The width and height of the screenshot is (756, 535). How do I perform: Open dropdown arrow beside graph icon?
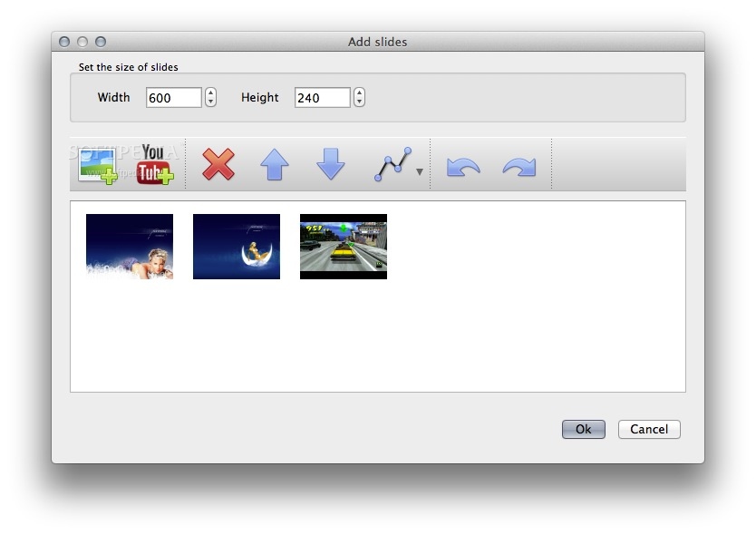(x=419, y=171)
